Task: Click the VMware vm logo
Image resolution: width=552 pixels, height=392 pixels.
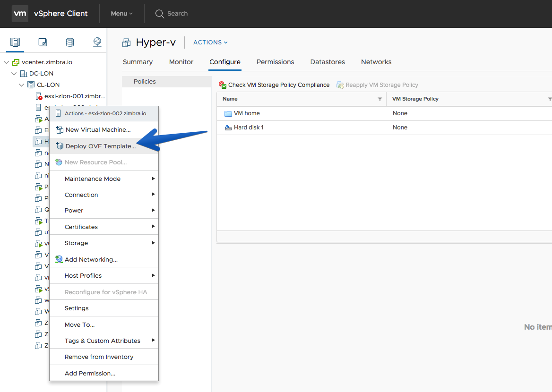Action: pyautogui.click(x=20, y=14)
